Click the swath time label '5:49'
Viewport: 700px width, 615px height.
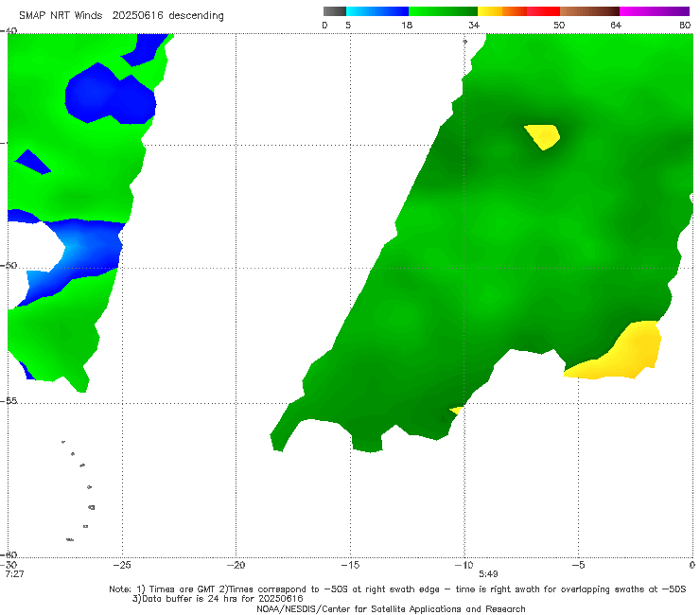click(x=488, y=574)
